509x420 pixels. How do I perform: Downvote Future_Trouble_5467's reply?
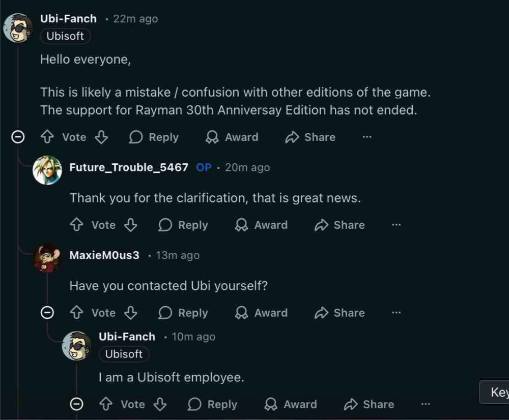[131, 225]
